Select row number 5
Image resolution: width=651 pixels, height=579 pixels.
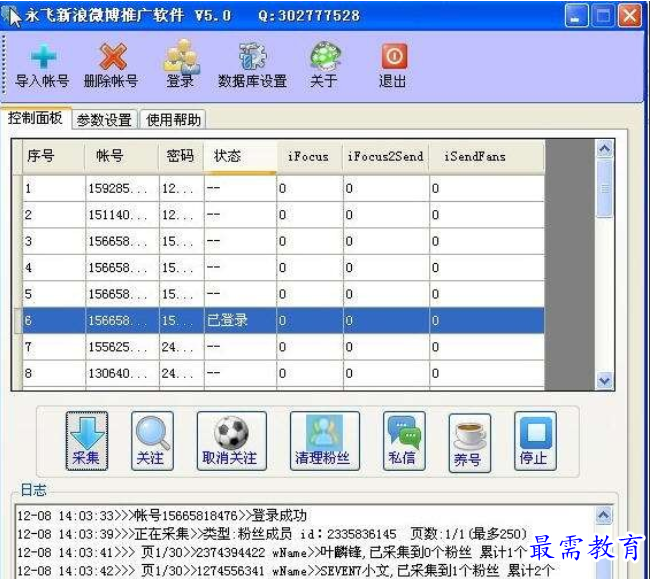[x=283, y=294]
